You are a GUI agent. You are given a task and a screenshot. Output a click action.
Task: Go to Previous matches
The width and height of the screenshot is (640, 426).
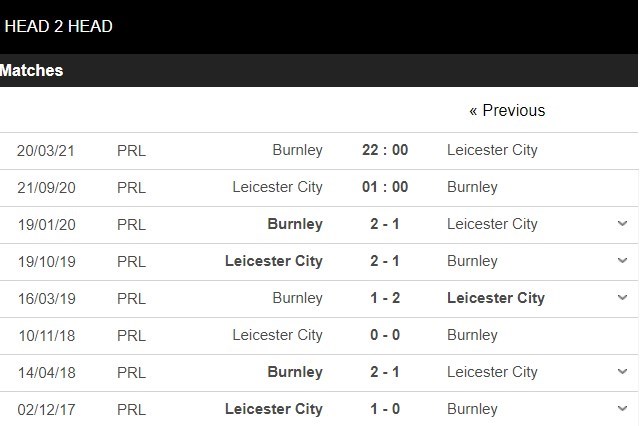click(507, 111)
